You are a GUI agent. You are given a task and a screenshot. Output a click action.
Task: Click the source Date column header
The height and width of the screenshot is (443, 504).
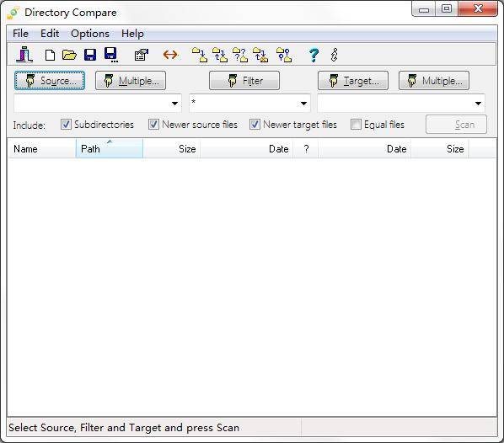pyautogui.click(x=247, y=149)
